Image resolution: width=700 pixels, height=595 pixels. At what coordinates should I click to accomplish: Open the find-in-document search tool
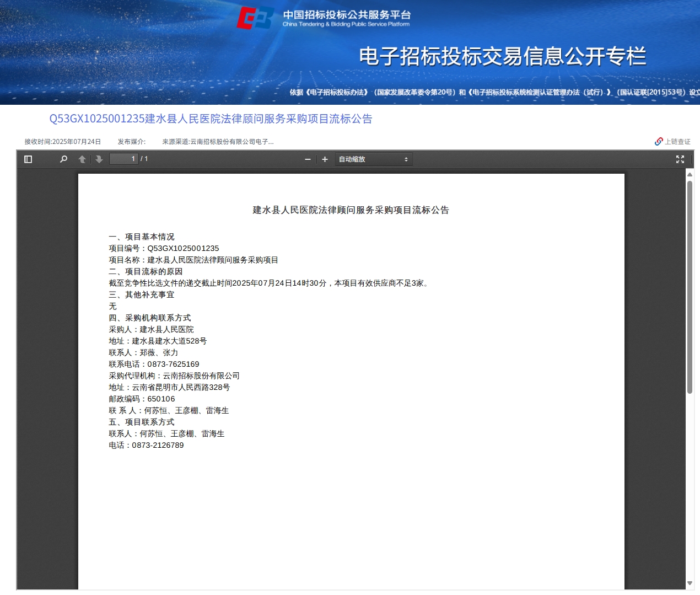64,159
